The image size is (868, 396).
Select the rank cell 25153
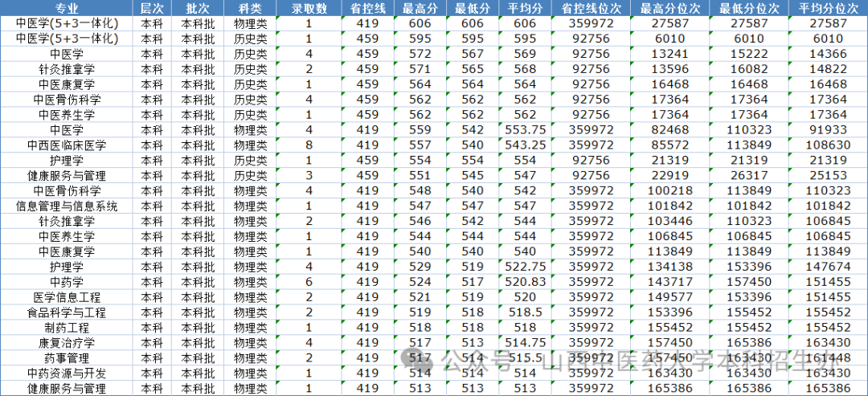(828, 175)
